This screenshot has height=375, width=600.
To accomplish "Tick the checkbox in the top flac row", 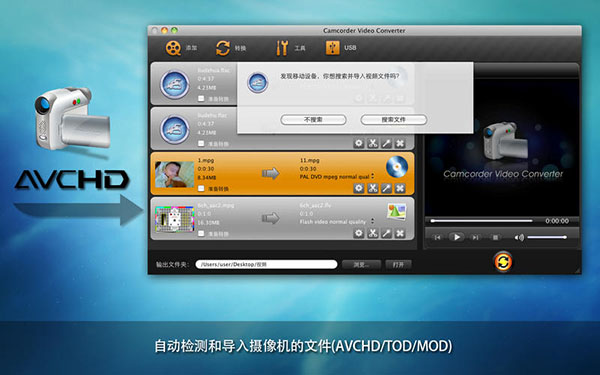I will pos(201,99).
